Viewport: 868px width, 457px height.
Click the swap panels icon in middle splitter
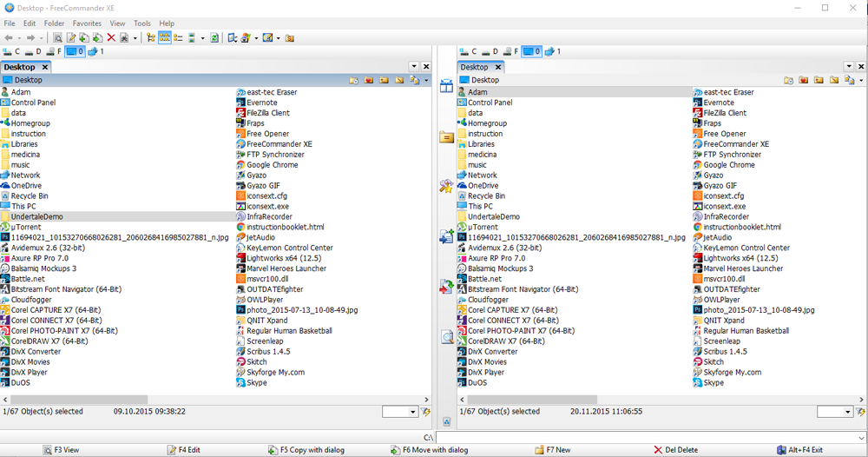446,85
